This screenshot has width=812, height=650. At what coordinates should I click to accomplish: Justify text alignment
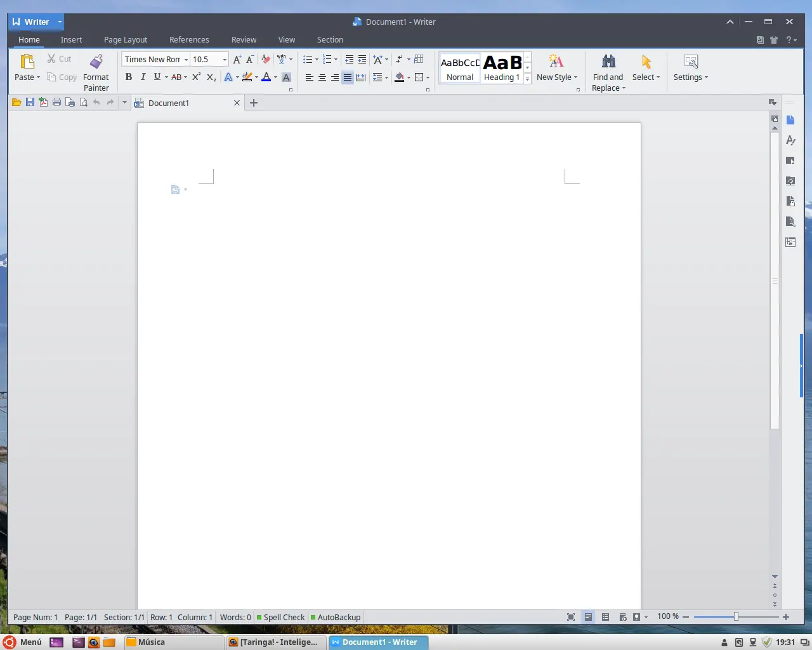[348, 77]
